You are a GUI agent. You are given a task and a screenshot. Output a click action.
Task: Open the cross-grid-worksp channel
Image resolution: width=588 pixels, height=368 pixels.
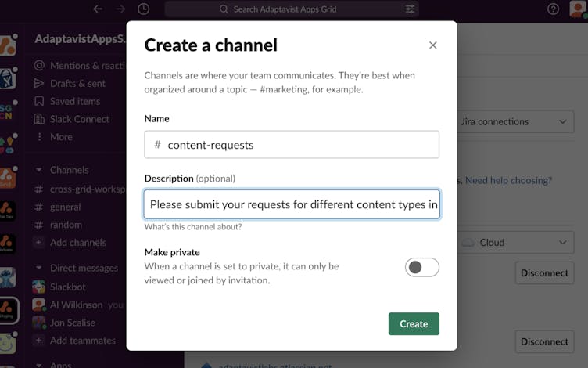pos(81,189)
